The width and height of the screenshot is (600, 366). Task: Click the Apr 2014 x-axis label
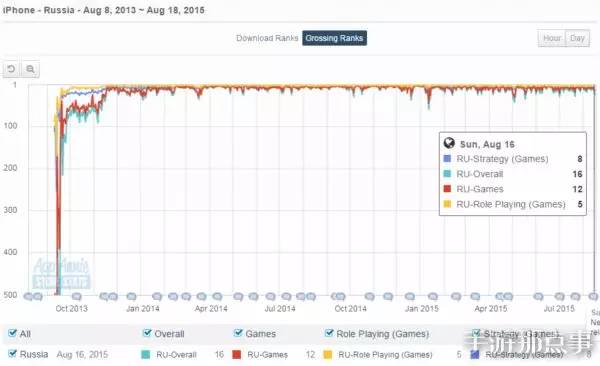(x=211, y=309)
